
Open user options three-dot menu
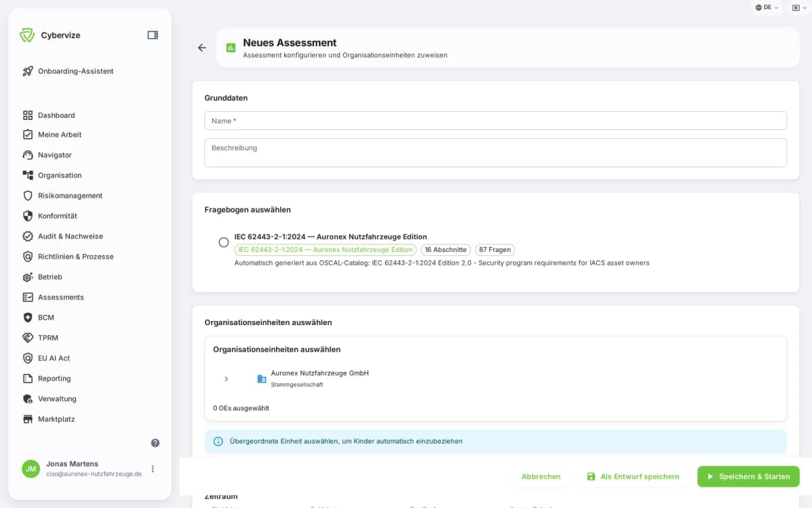153,469
